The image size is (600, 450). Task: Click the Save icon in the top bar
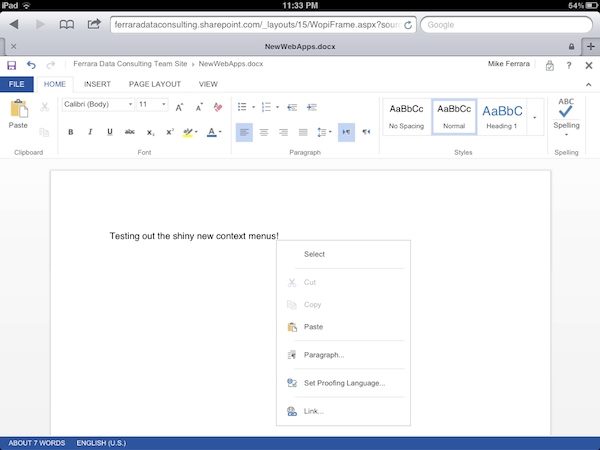[11, 65]
